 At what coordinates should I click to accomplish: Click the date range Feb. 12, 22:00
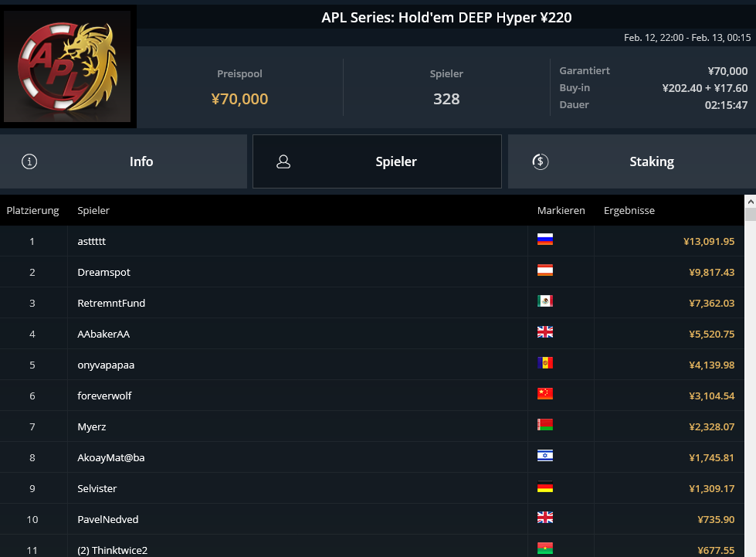pos(687,38)
